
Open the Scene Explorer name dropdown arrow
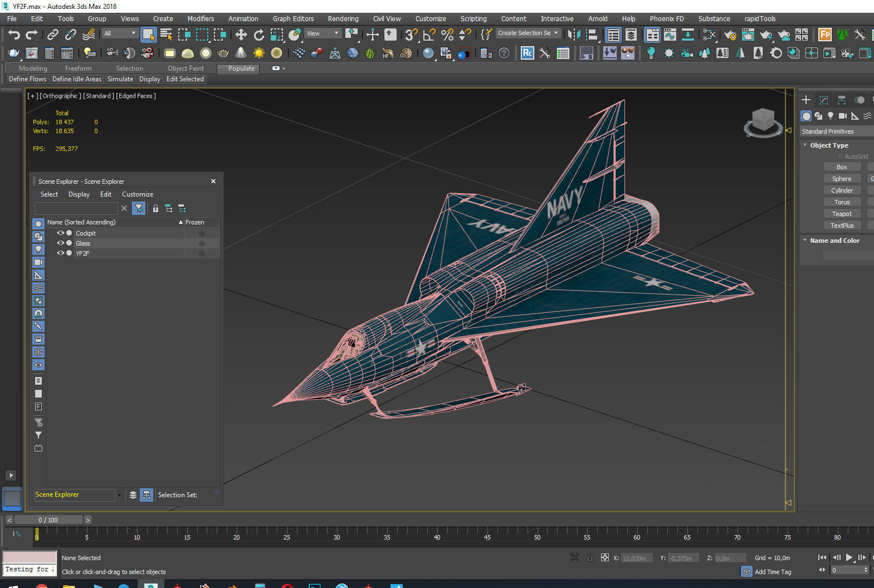[119, 495]
